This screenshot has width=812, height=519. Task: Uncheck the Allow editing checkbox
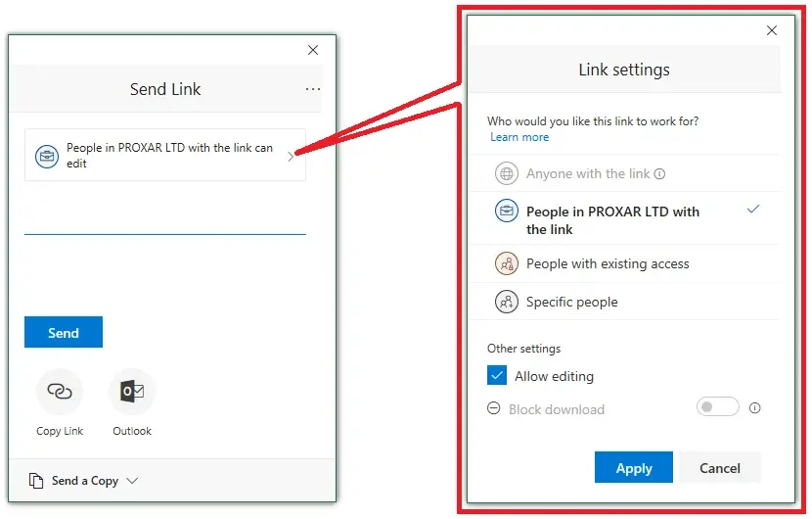tap(497, 375)
